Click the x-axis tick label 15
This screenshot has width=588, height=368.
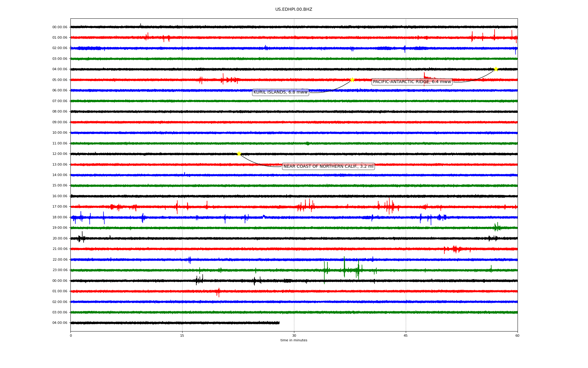(x=182, y=335)
